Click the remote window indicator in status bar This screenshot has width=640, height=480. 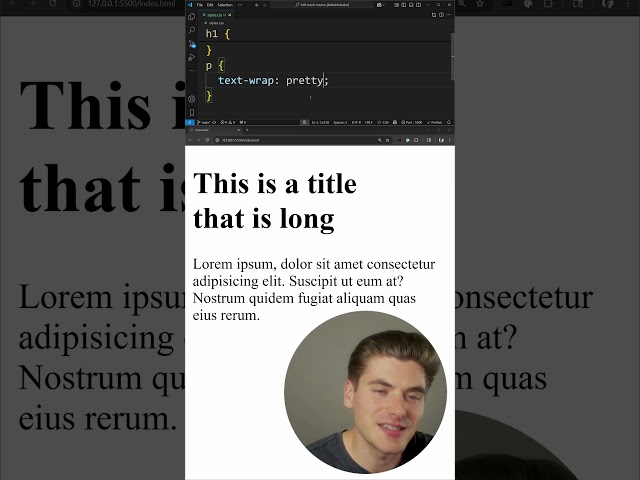coord(189,122)
